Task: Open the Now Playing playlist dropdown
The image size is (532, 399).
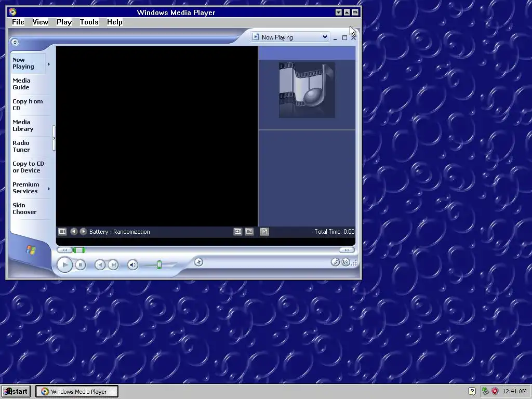Action: [x=290, y=37]
